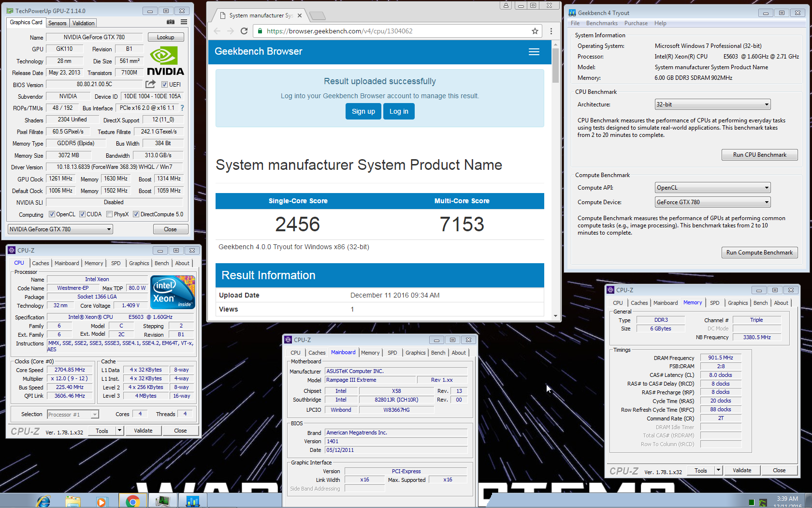The image size is (812, 508).
Task: Switch to the Validation tab in GPU-Z
Action: (x=83, y=23)
